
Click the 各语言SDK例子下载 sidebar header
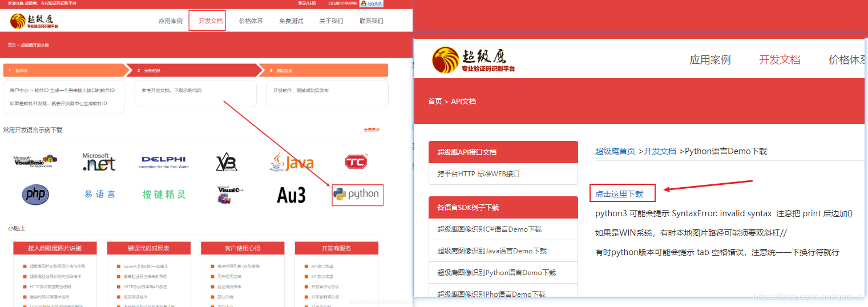[503, 207]
